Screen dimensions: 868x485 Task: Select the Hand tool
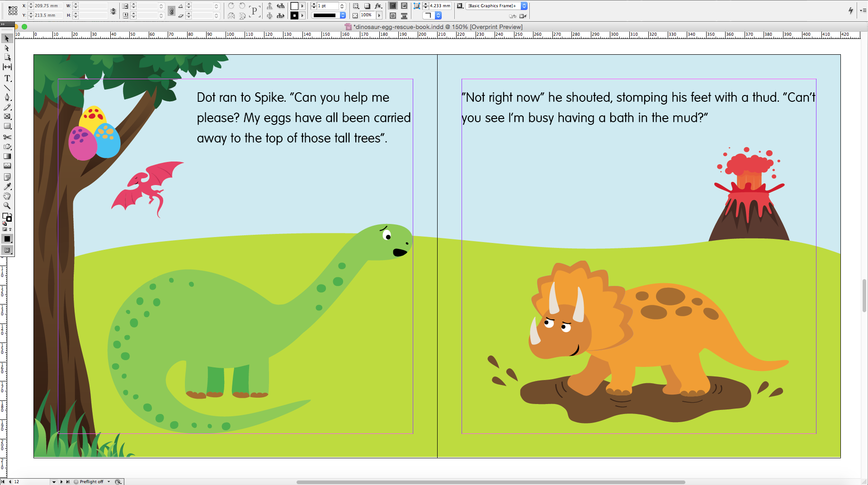pos(7,196)
